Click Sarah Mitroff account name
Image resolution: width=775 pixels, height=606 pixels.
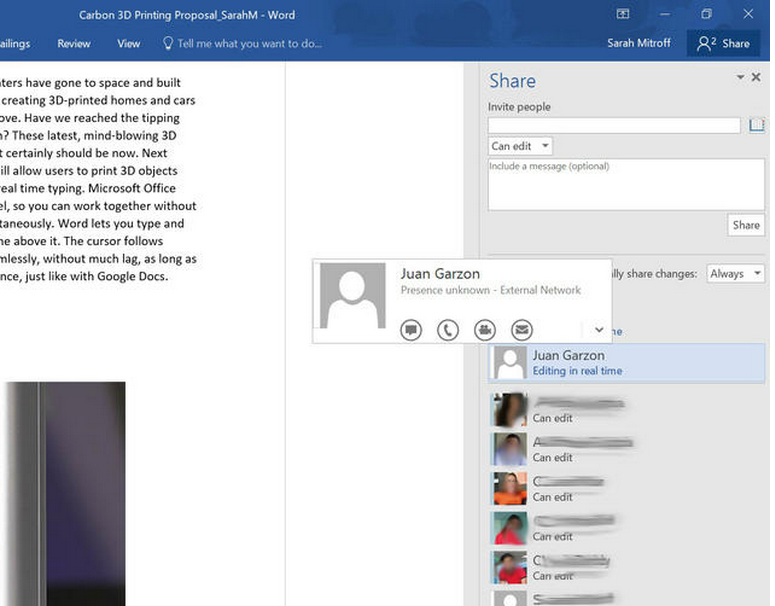click(x=639, y=43)
